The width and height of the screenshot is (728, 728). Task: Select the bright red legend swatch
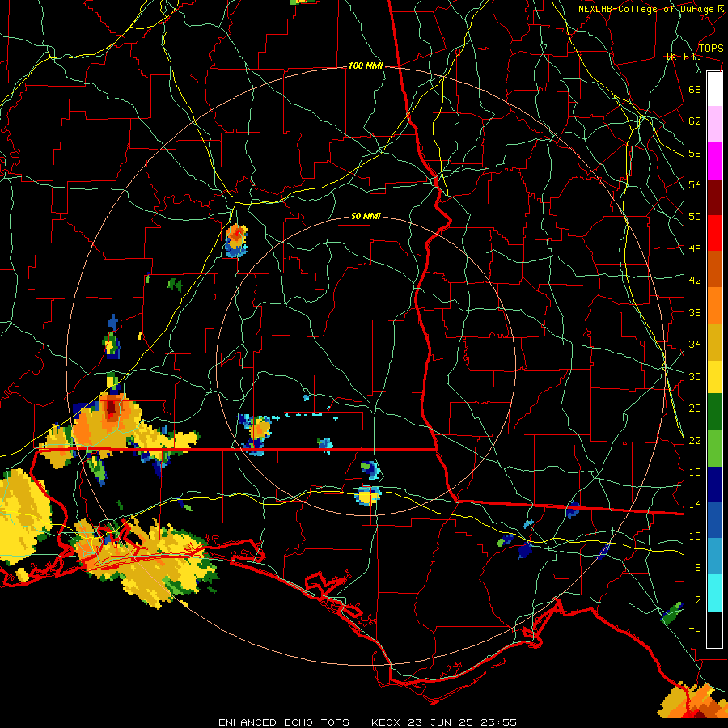point(714,233)
